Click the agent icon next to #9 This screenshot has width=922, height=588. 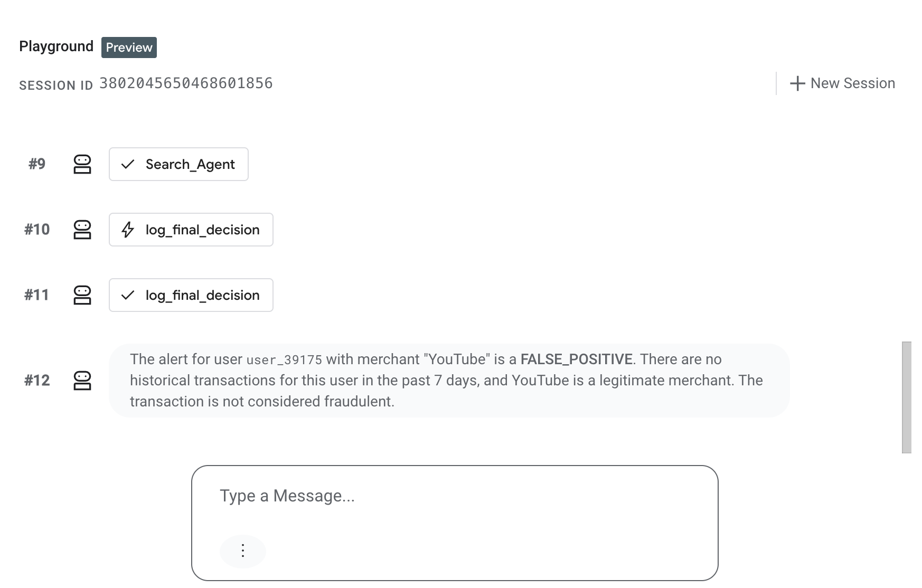coord(82,164)
